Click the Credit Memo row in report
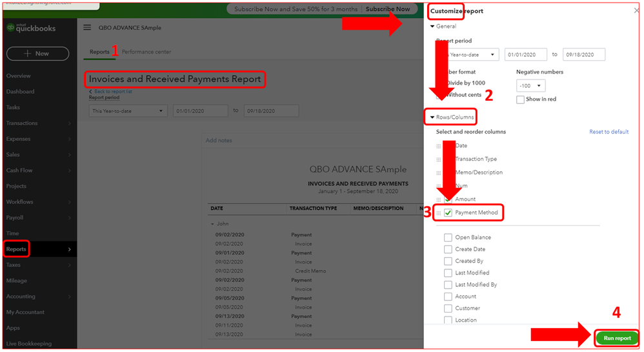Viewport: 644px width, 352px height. point(310,271)
